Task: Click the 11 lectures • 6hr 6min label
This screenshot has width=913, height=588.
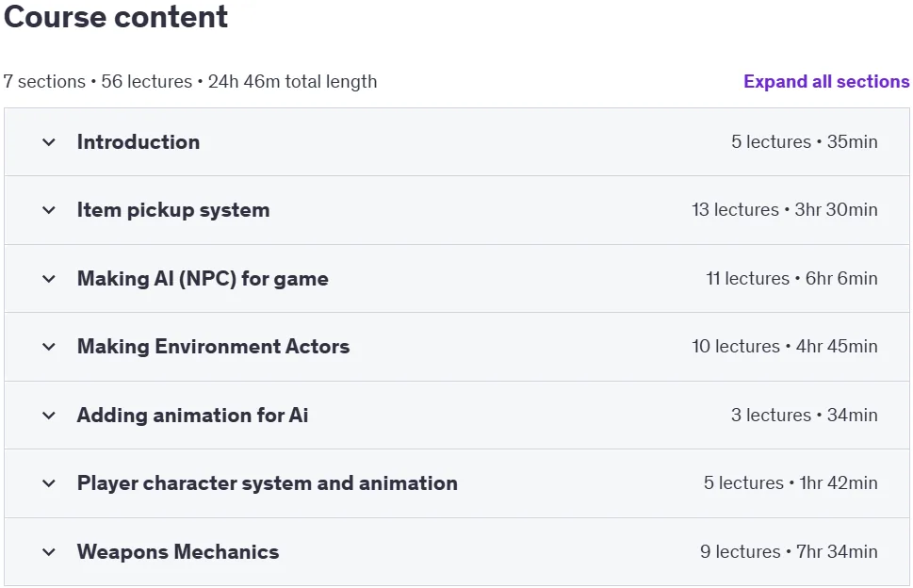Action: tap(791, 279)
